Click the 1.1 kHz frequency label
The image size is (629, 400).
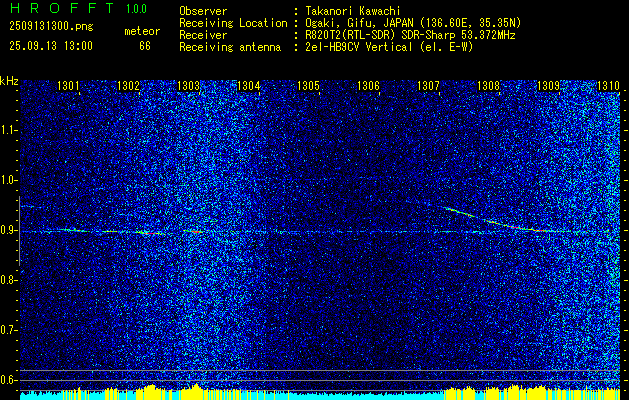(8, 130)
